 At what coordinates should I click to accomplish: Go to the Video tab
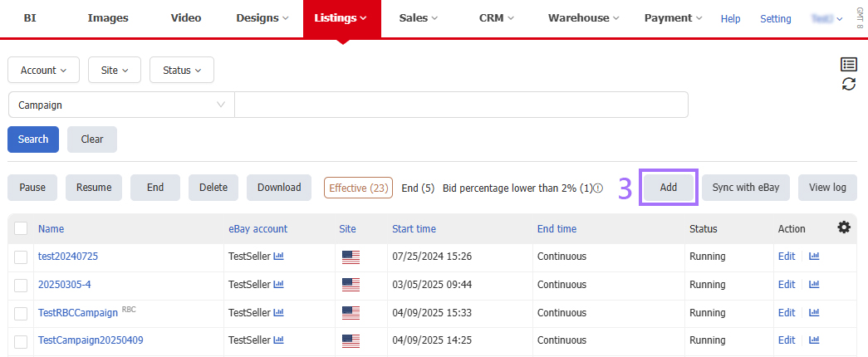[x=186, y=18]
